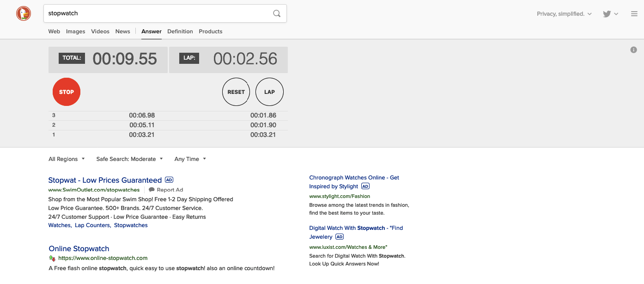Switch to the Images tab
The width and height of the screenshot is (644, 284).
point(75,31)
